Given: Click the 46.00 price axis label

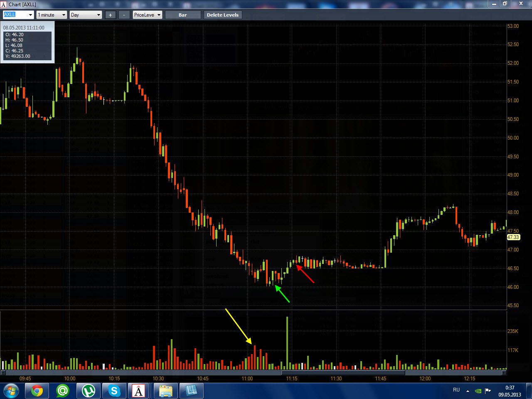Looking at the screenshot, I should tap(513, 287).
